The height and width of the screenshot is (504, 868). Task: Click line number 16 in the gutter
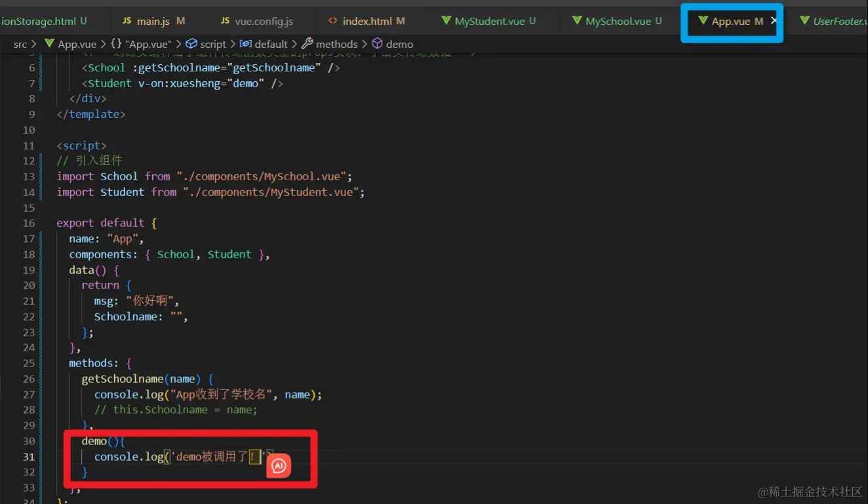(29, 223)
